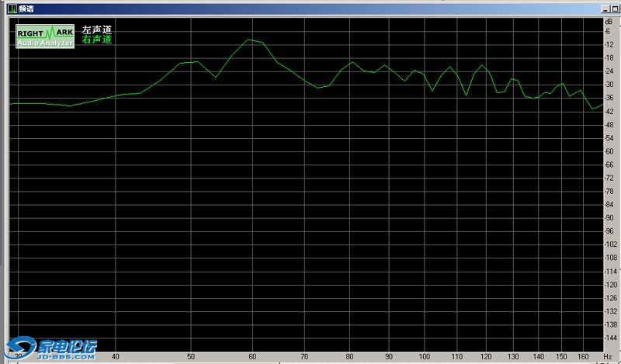Click the curve peak near 60 Hz
Image resolution: width=621 pixels, height=364 pixels.
coord(250,39)
